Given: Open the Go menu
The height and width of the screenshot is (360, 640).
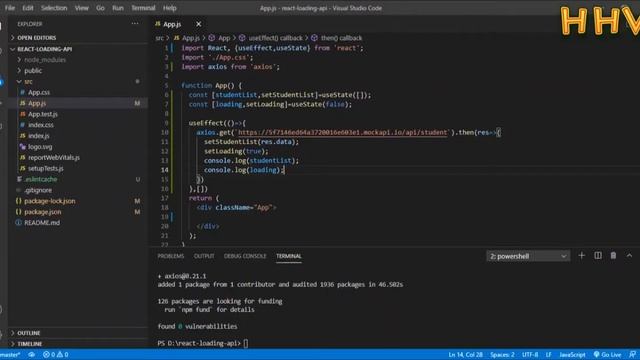Looking at the screenshot, I should [100, 8].
